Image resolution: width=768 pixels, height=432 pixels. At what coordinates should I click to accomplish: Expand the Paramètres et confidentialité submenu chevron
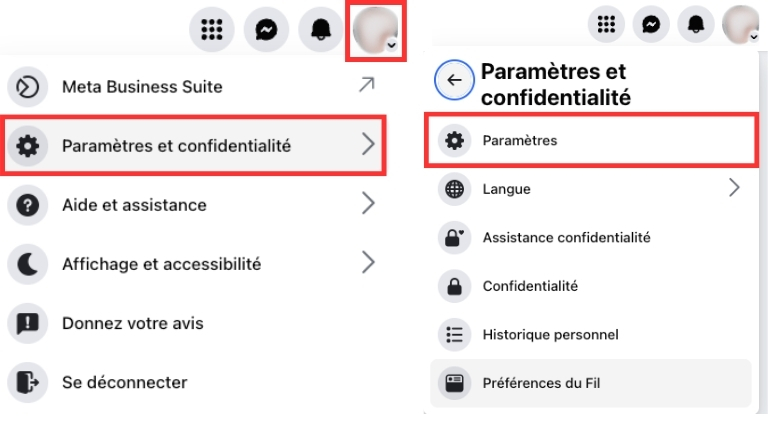coord(368,146)
